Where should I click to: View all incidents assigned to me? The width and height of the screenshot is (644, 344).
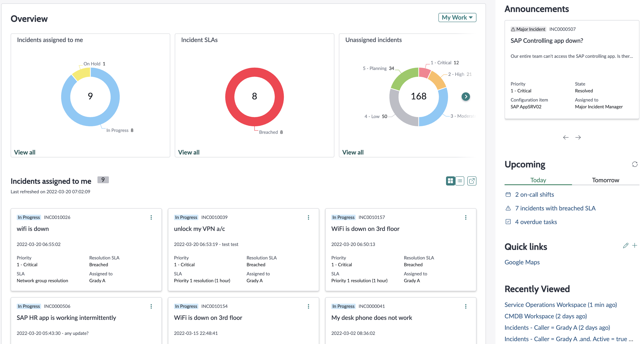(25, 152)
